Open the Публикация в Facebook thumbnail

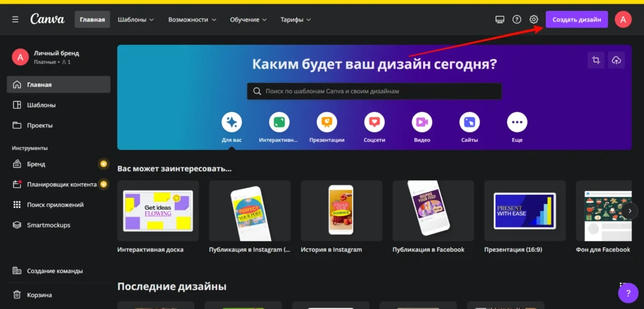(x=433, y=210)
